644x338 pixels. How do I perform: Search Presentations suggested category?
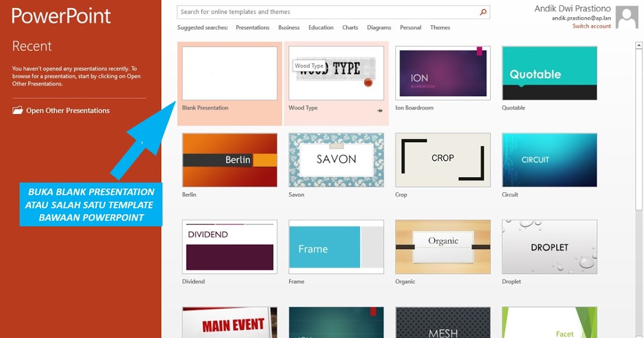(x=253, y=27)
